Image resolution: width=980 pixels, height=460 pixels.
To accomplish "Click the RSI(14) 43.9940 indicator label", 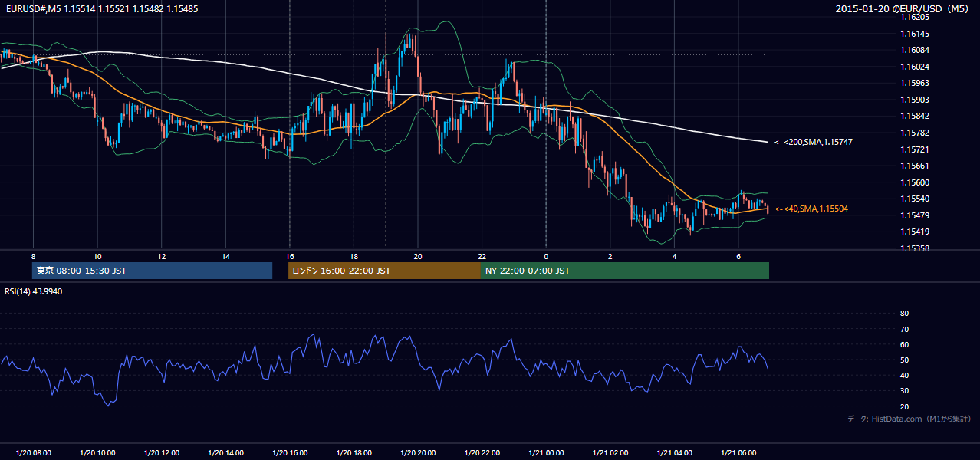I will pyautogui.click(x=34, y=291).
